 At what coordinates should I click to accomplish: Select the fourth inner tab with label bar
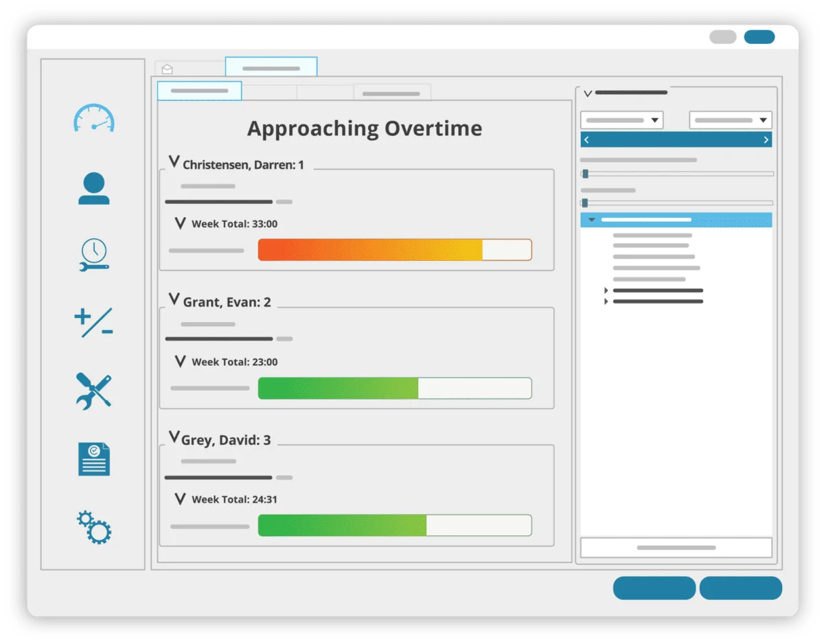point(392,92)
